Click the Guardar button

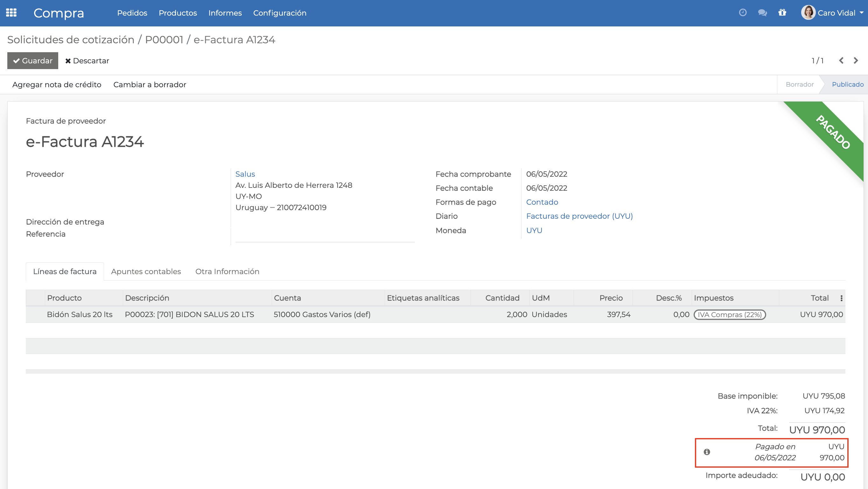(x=33, y=61)
